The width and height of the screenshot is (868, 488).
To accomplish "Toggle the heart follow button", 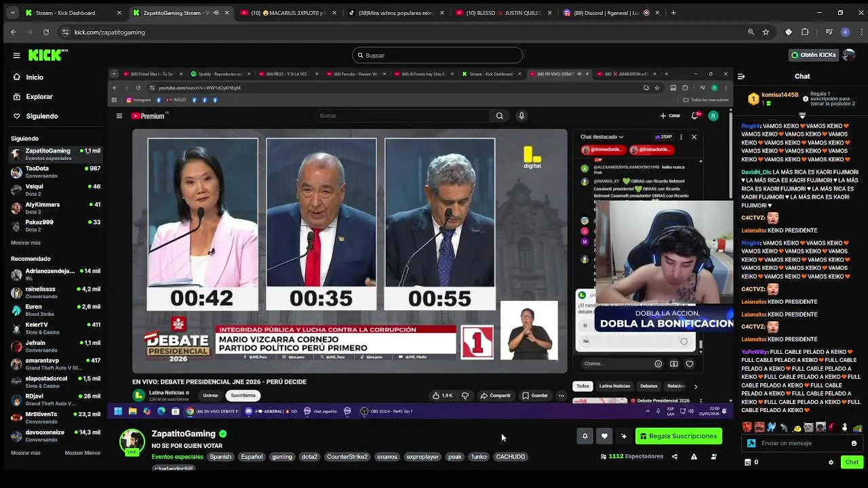I will (x=604, y=436).
